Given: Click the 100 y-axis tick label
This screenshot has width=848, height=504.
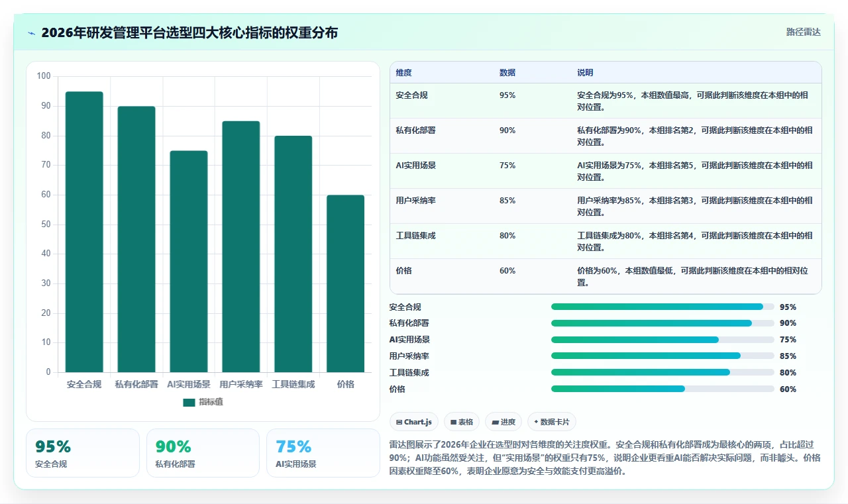Looking at the screenshot, I should click(44, 76).
